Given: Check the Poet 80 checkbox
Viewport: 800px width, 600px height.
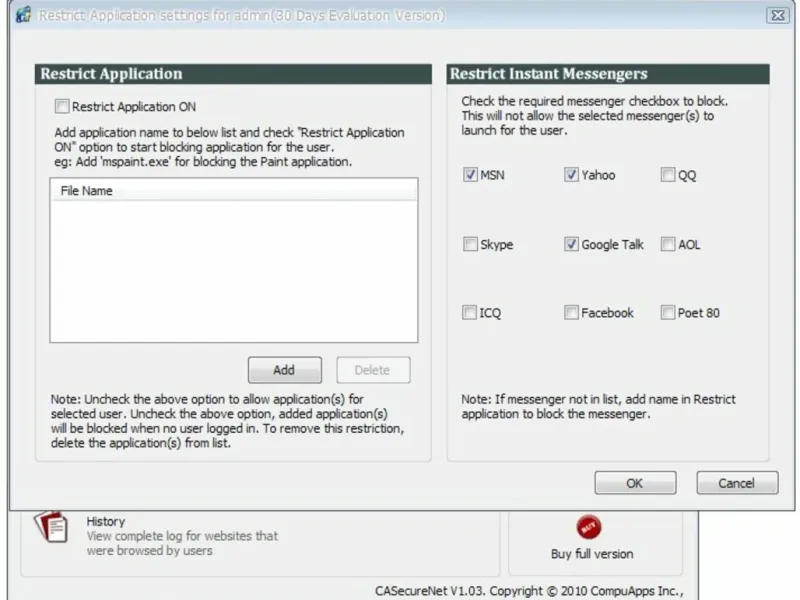Looking at the screenshot, I should pyautogui.click(x=668, y=313).
